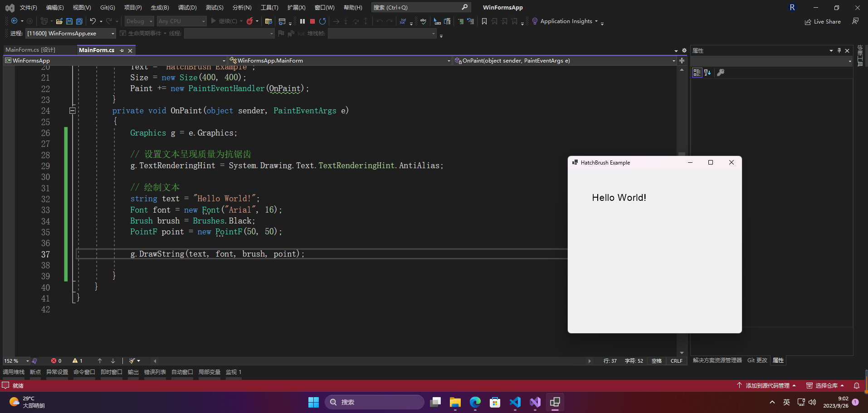Open the WinFormsApp.MainForm class dropdown

[x=340, y=60]
